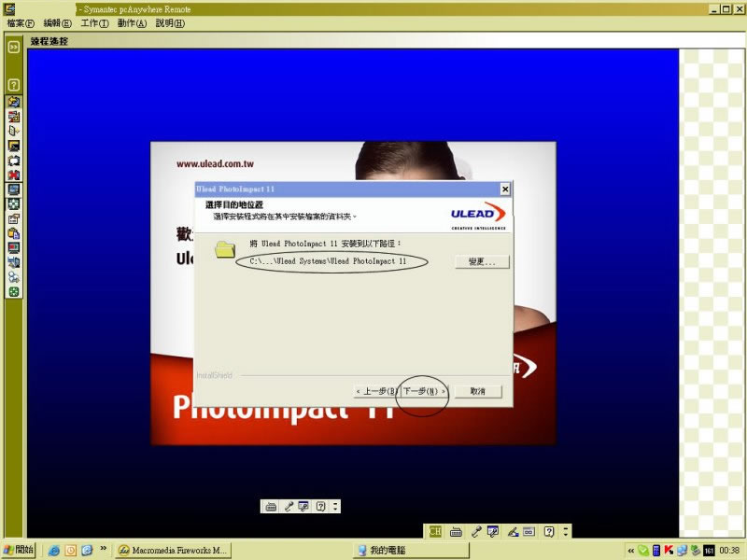Click the help question mark icon in sidebar
Screen dimensions: 747x560
pyautogui.click(x=14, y=84)
